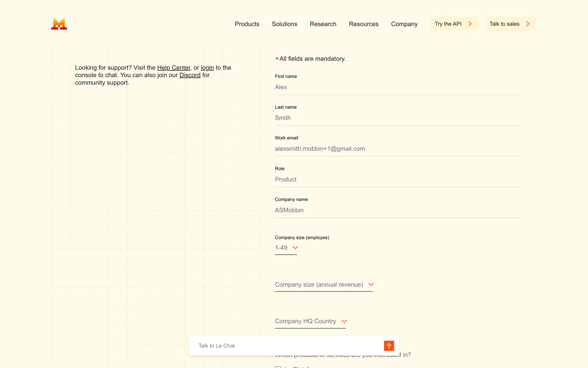Click the login link

(x=207, y=68)
